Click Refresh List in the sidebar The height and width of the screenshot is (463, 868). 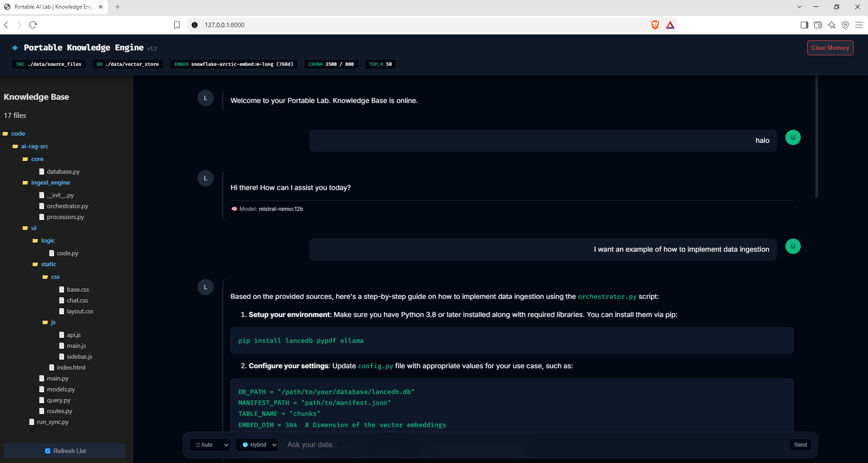(x=65, y=451)
